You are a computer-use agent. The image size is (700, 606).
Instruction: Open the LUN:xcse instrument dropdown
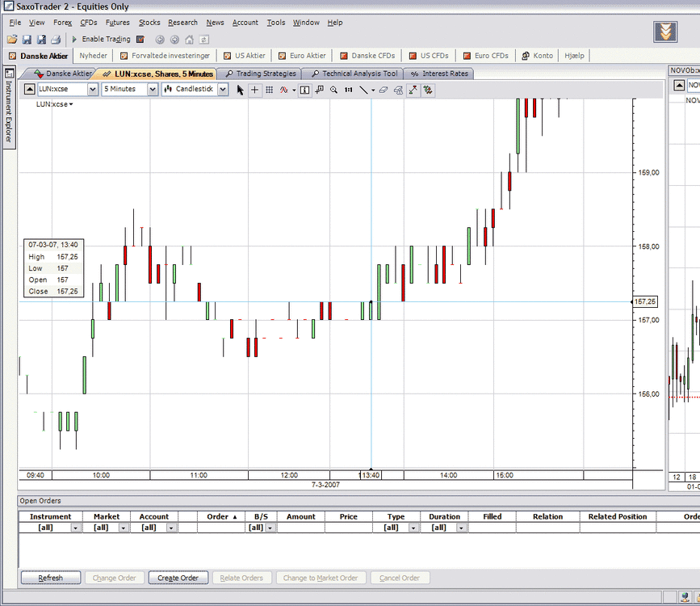[92, 89]
